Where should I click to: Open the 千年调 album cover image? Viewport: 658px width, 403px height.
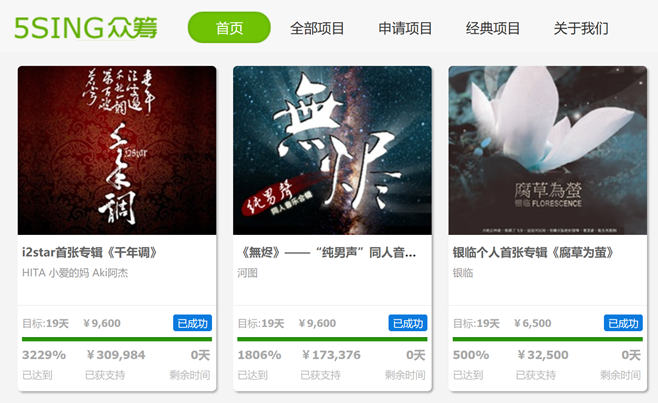[117, 150]
